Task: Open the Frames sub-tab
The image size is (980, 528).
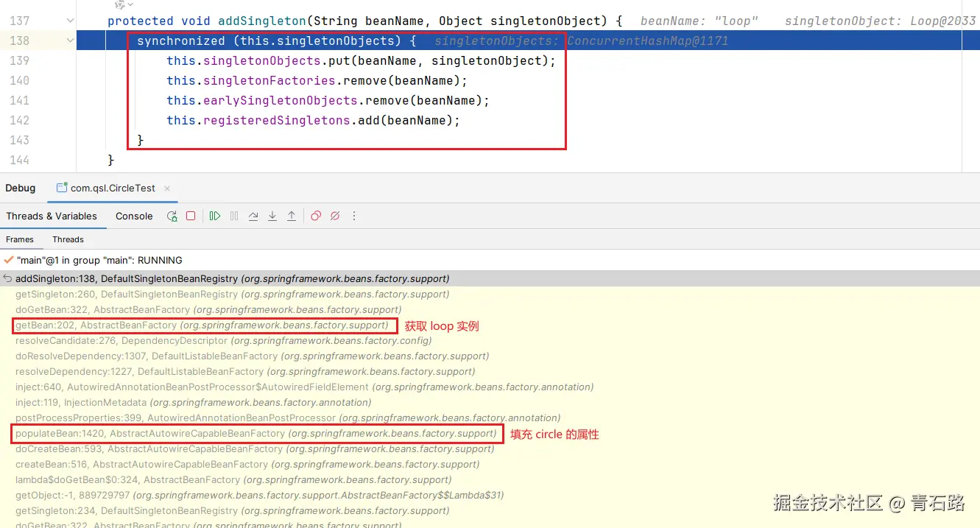Action: point(20,239)
